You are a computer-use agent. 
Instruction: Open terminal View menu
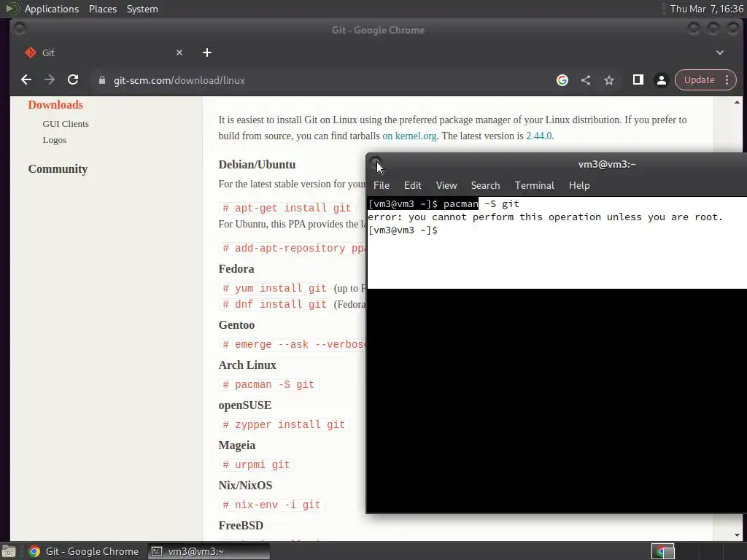click(x=446, y=185)
